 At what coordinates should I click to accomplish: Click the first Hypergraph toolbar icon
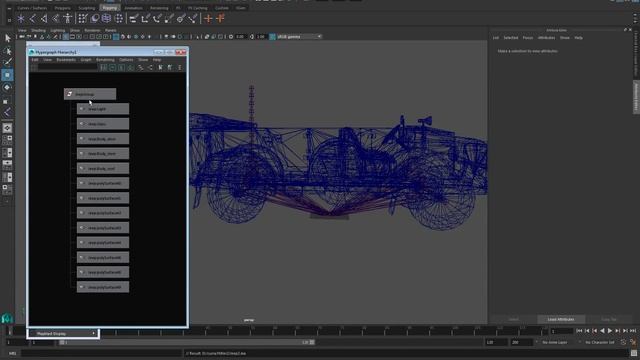(x=104, y=67)
